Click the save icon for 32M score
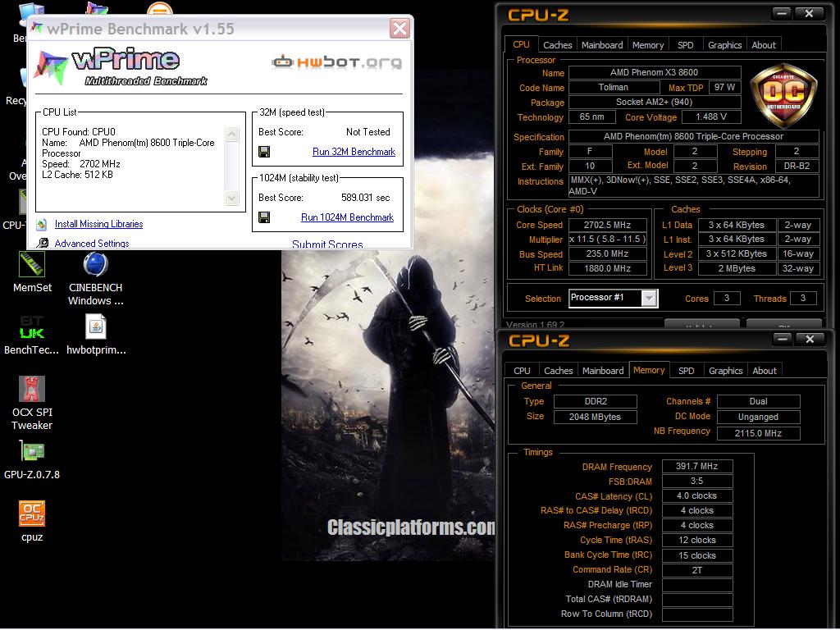Screen dimensions: 840x630 (x=264, y=152)
